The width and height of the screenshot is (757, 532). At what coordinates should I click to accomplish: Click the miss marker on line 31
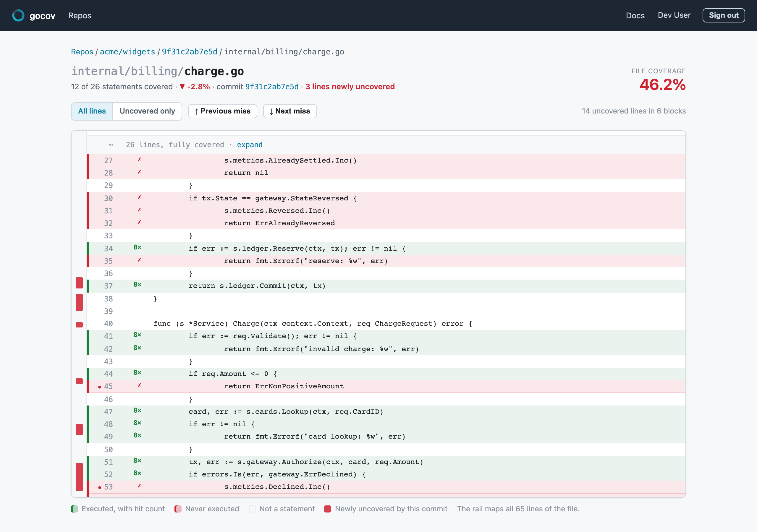coord(139,210)
